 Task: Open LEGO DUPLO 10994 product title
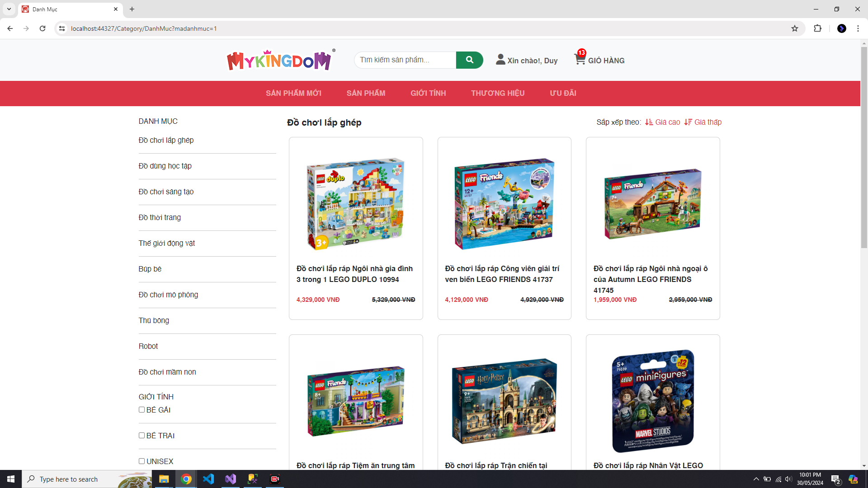point(354,274)
